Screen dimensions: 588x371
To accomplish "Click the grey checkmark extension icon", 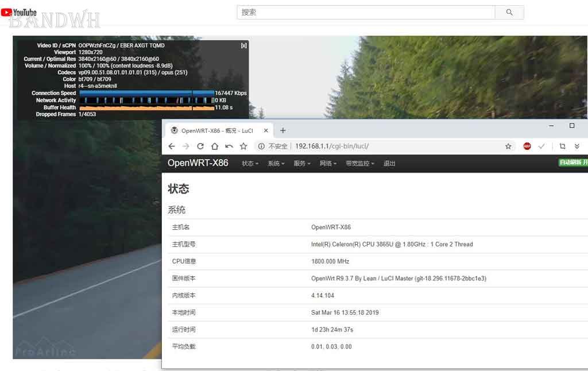I will pos(541,146).
